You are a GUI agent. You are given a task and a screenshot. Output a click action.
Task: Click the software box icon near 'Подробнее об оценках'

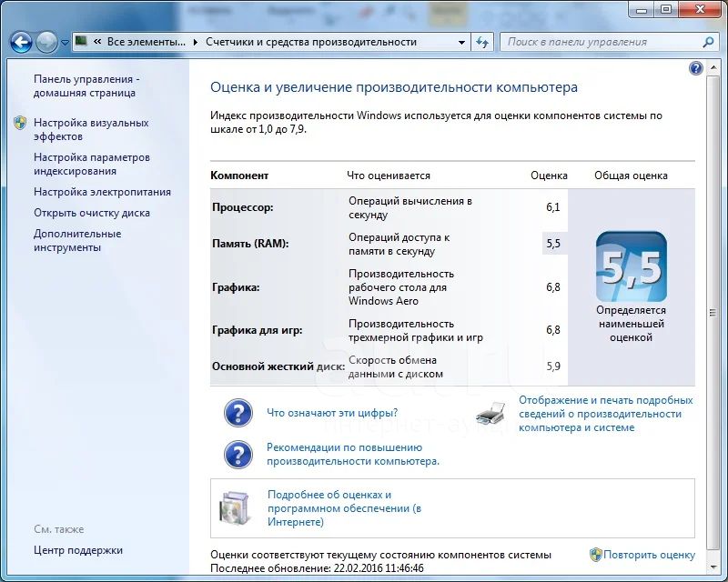(236, 508)
